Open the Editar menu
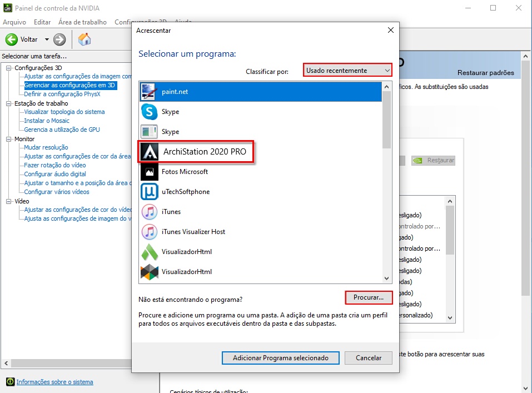532x393 pixels. (42, 22)
